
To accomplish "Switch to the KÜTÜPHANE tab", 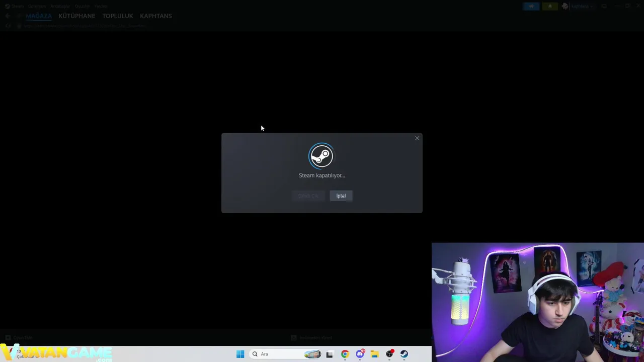I will [x=76, y=16].
